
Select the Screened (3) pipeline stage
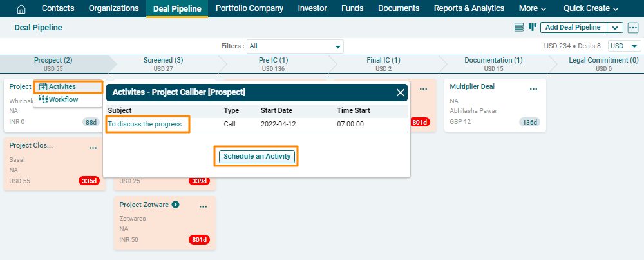click(x=164, y=63)
